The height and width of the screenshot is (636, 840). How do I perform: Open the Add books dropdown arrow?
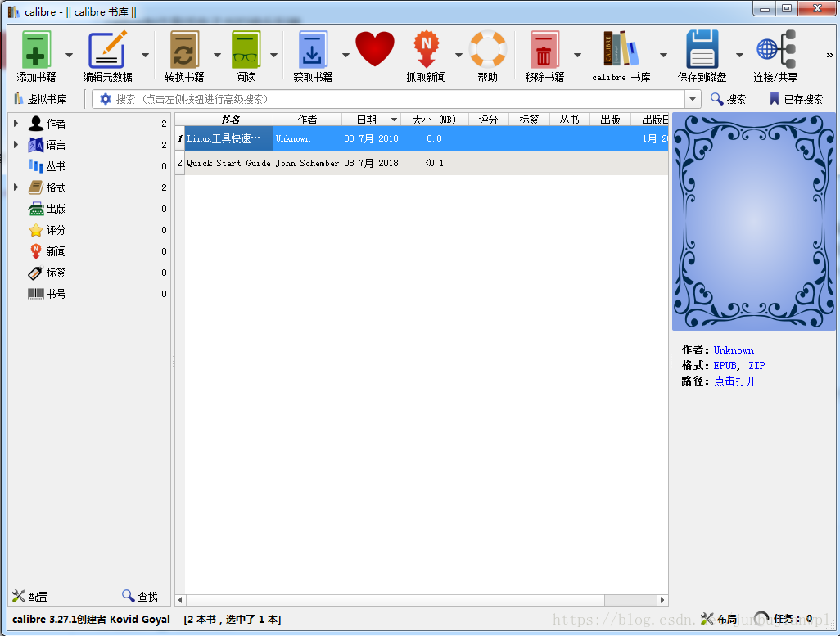(69, 55)
